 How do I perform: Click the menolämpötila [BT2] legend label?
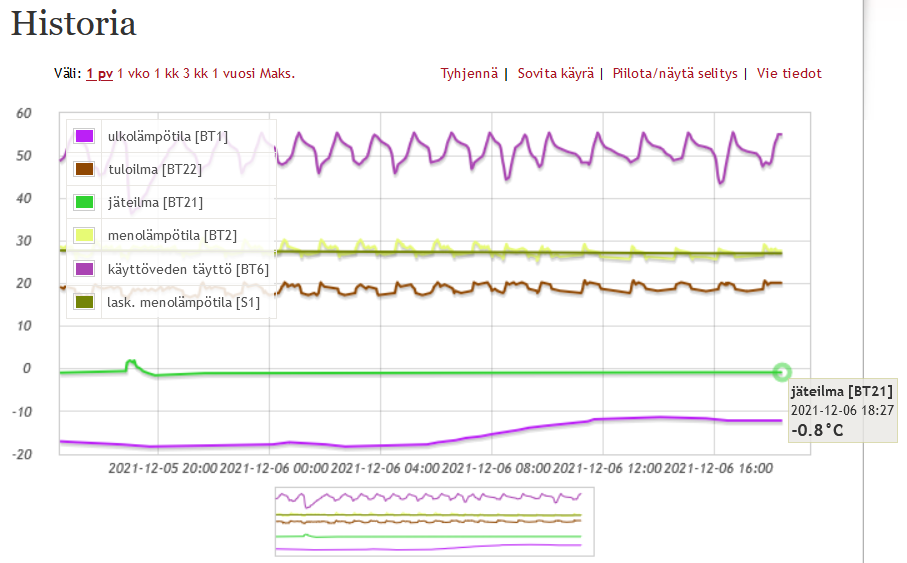coord(172,235)
